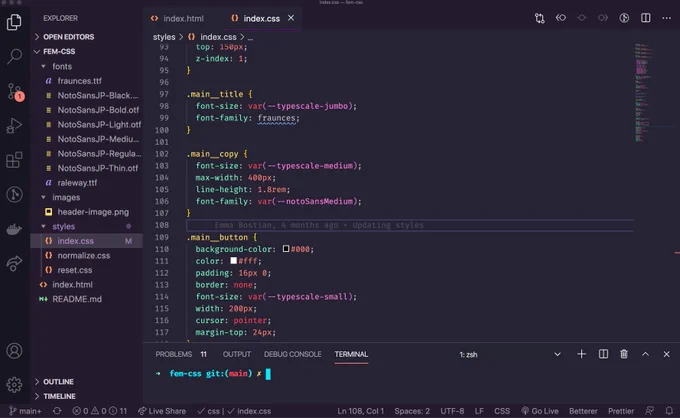Viewport: 680px width, 418px height.
Task: Click the code minimap
Action: point(644,92)
